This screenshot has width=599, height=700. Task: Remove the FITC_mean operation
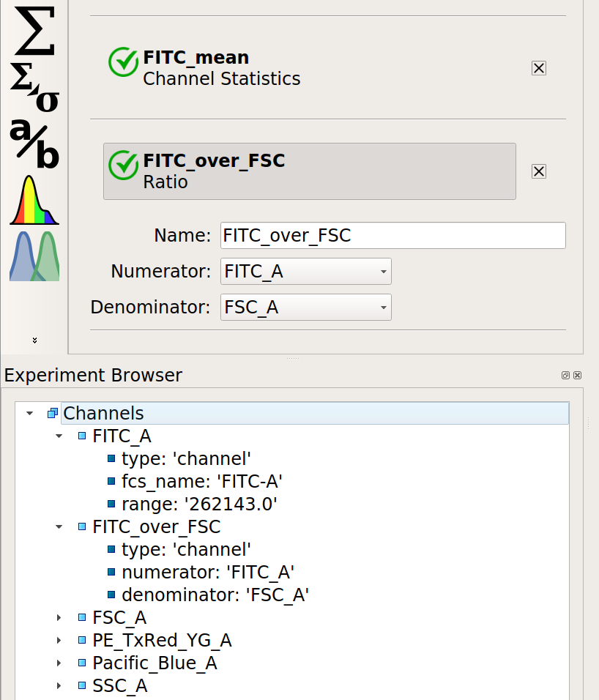click(539, 68)
